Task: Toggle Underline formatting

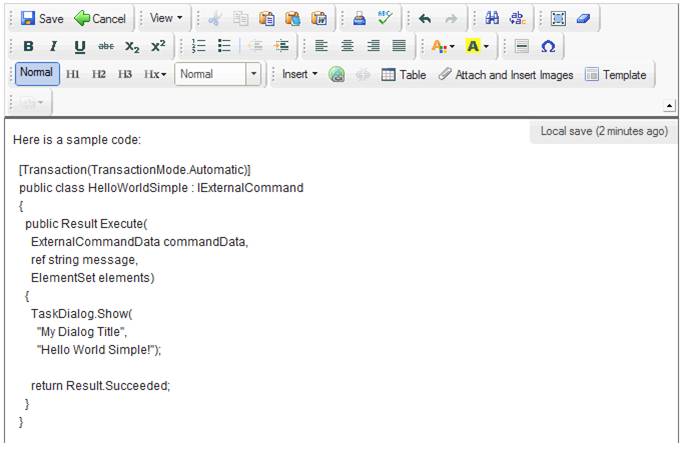Action: tap(80, 46)
